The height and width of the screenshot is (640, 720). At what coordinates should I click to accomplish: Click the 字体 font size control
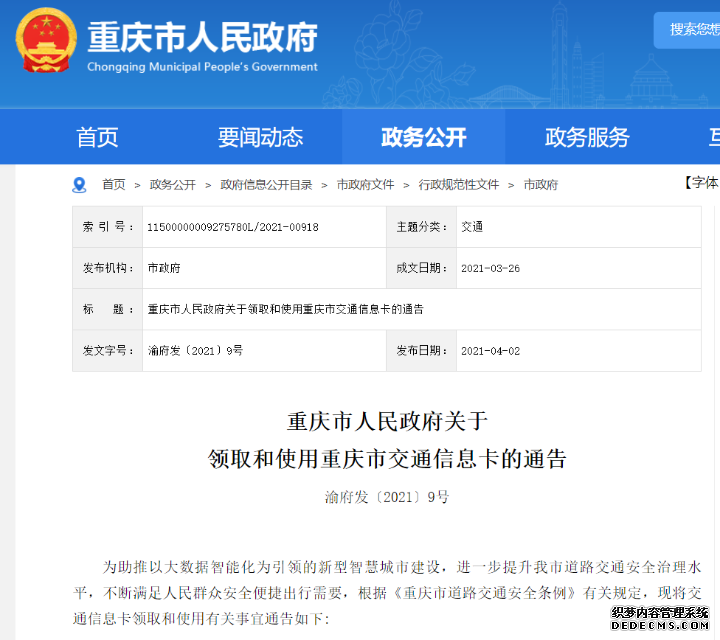click(702, 182)
